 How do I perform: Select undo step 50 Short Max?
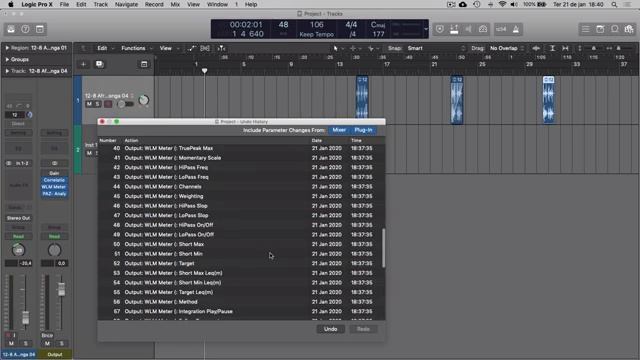(x=241, y=244)
